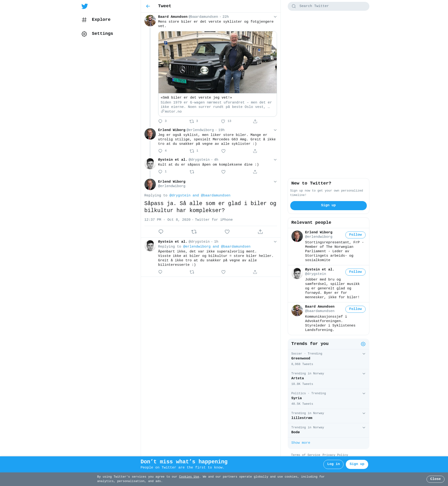Screen dimensions: 448x486
Task: Share Øystein's 1h tweet
Action: tap(255, 272)
